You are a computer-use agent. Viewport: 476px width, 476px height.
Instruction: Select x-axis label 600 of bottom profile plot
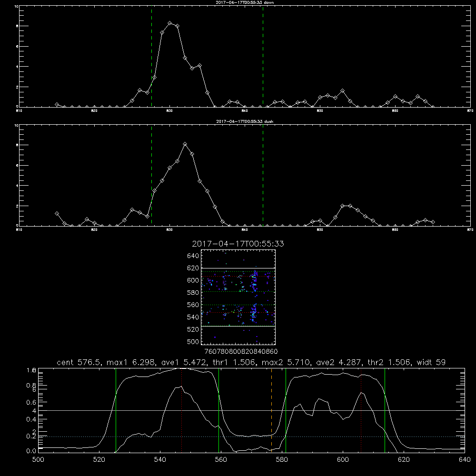pos(343,460)
